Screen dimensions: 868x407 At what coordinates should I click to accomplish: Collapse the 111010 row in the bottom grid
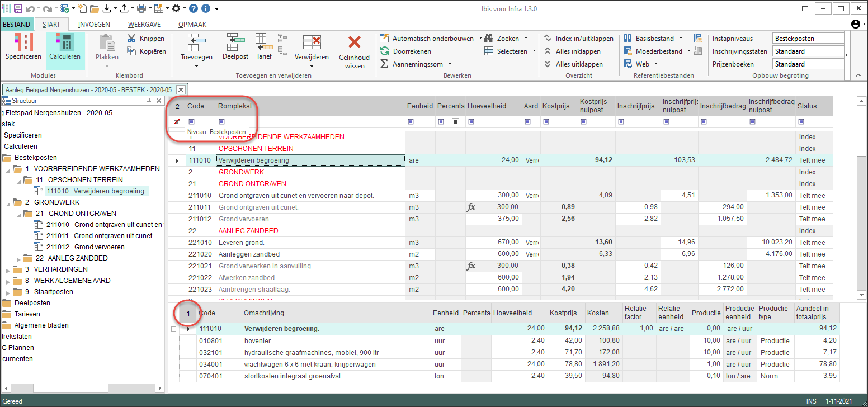(173, 329)
